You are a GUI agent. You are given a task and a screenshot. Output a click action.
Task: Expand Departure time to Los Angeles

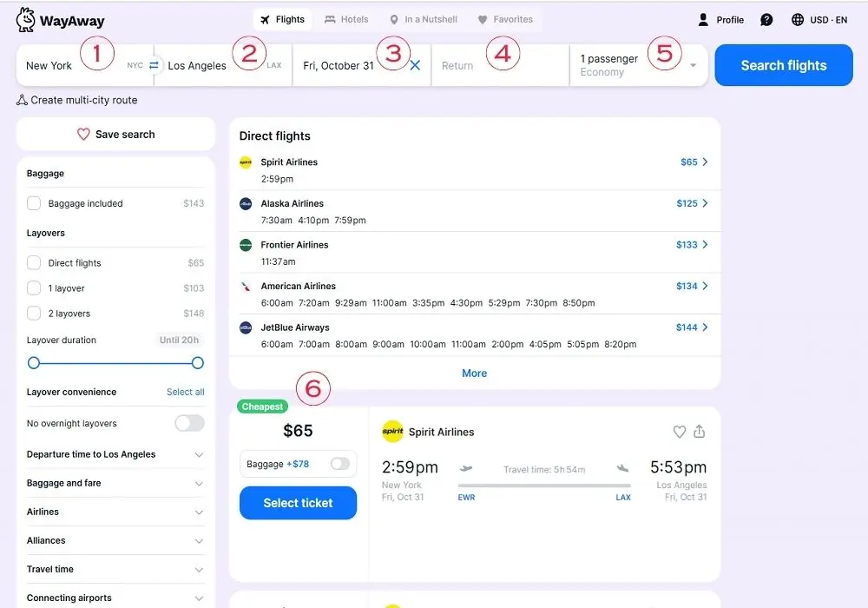pyautogui.click(x=115, y=454)
